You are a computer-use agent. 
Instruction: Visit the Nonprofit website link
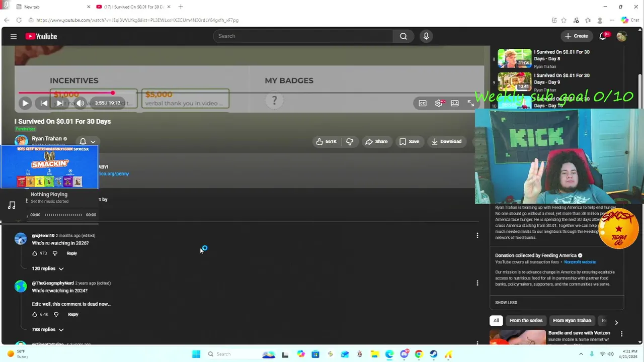(580, 262)
